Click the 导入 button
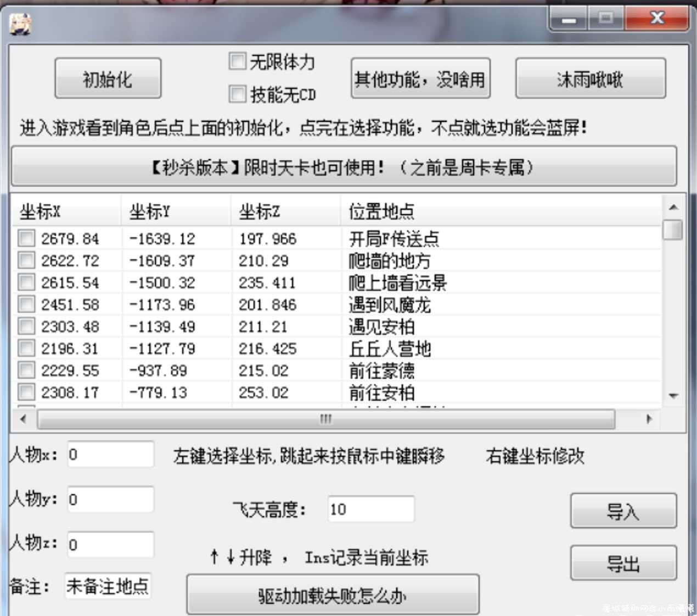Image resolution: width=697 pixels, height=616 pixels. pos(623,511)
